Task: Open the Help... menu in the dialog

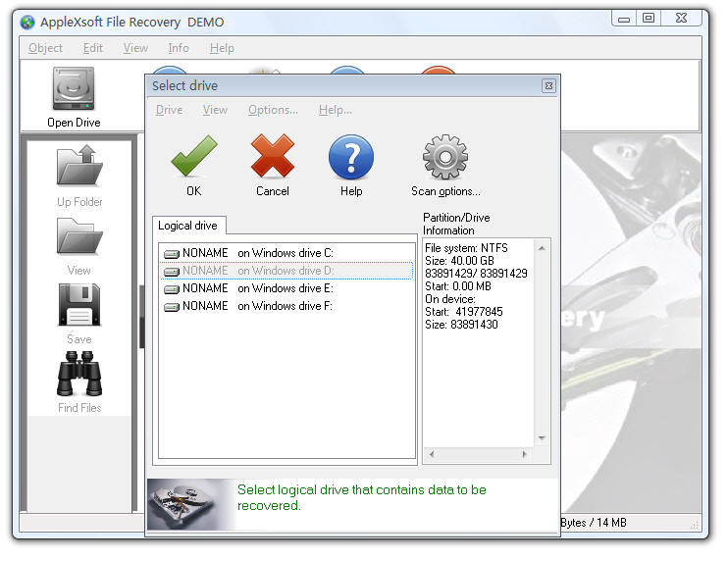Action: [336, 110]
